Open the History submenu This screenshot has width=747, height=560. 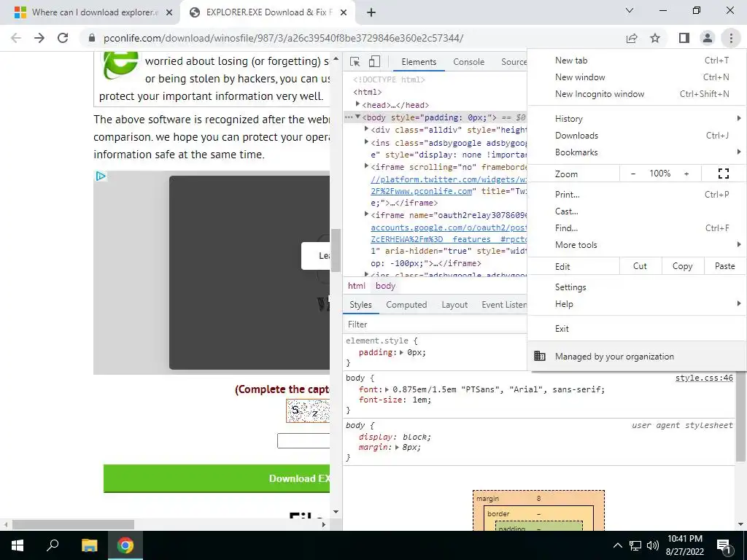(x=637, y=119)
